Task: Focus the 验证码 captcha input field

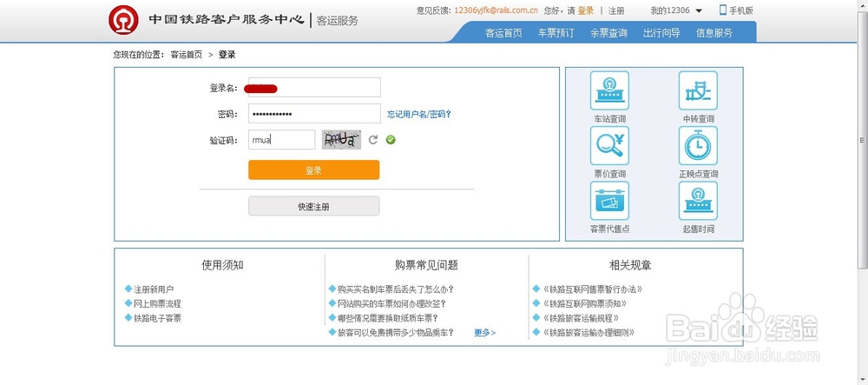Action: (x=282, y=140)
